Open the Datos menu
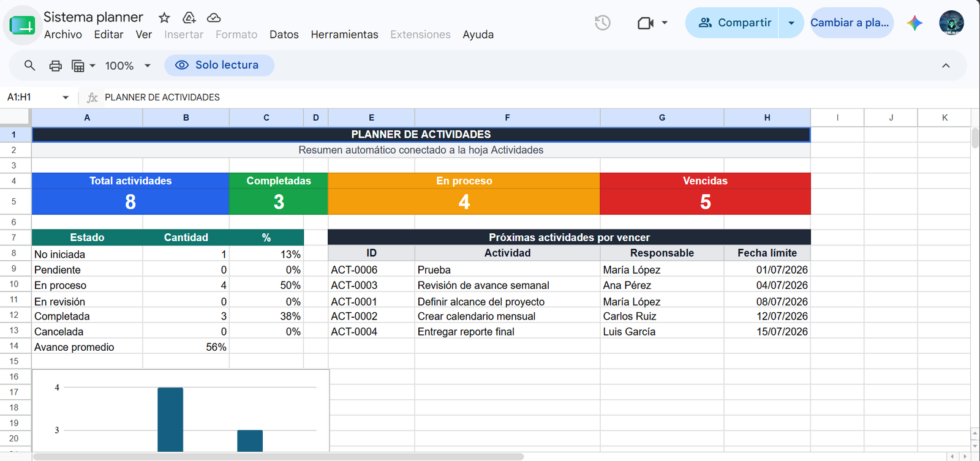Screen dimensions: 980x461 point(284,35)
